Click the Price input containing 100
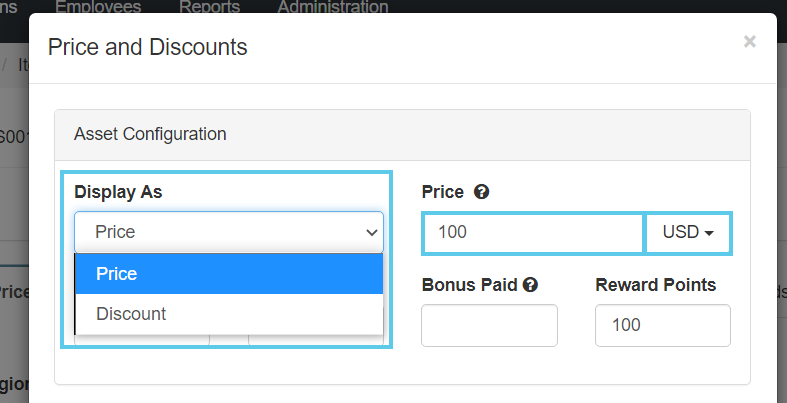 [532, 232]
